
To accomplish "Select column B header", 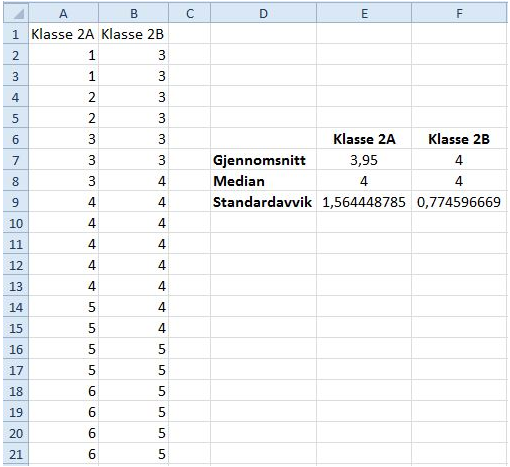I will (134, 13).
